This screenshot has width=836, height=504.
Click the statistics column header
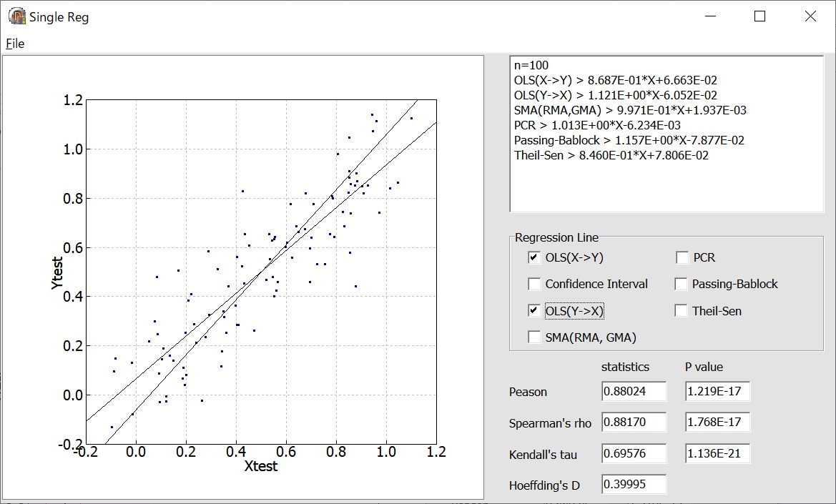[x=626, y=367]
